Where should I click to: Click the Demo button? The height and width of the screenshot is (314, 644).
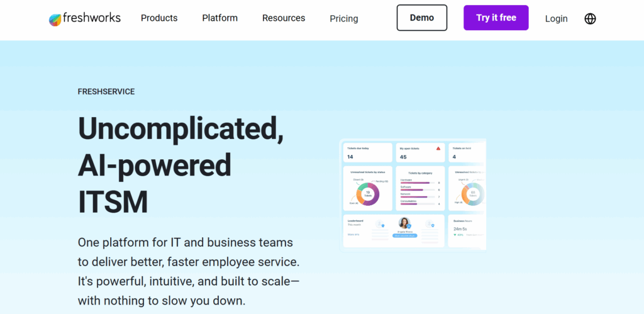tap(421, 18)
